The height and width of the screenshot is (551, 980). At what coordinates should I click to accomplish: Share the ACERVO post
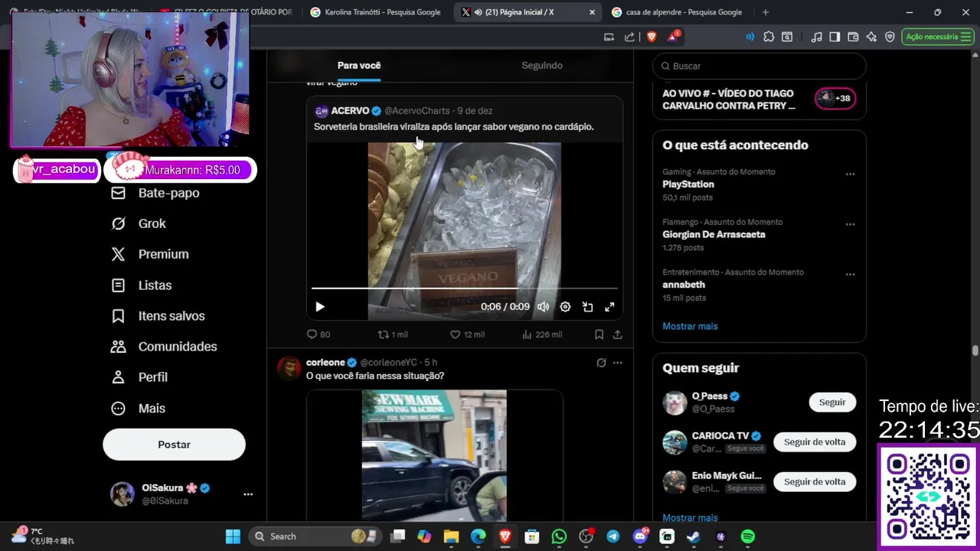pos(617,334)
